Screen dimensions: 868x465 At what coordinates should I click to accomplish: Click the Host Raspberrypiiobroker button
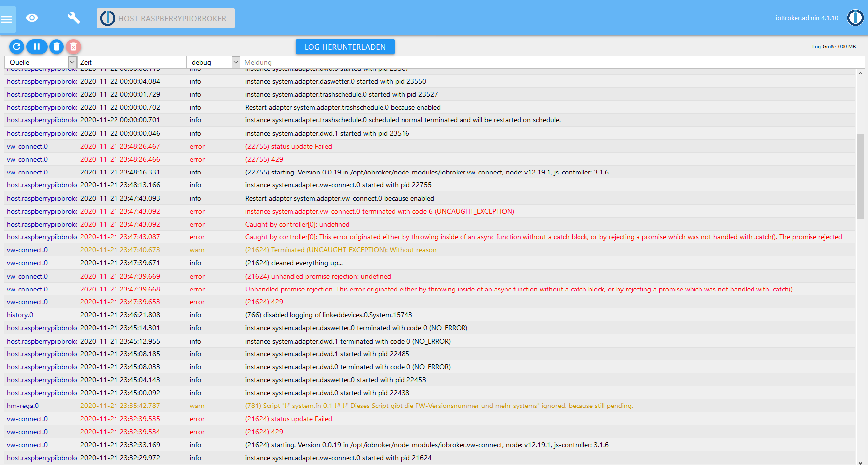(x=166, y=18)
